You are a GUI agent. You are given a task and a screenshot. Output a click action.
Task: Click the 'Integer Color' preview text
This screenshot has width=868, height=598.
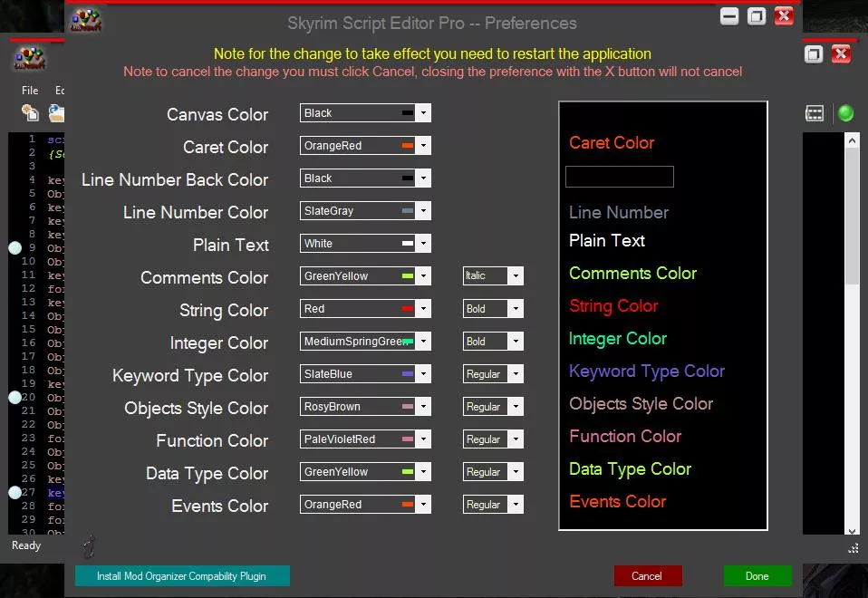[x=618, y=338]
